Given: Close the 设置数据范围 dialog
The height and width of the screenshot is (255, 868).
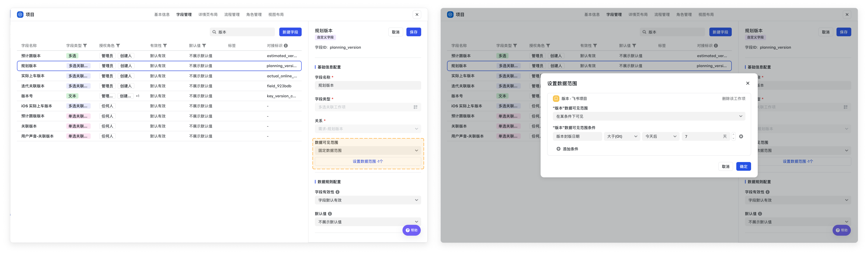Looking at the screenshot, I should [748, 83].
